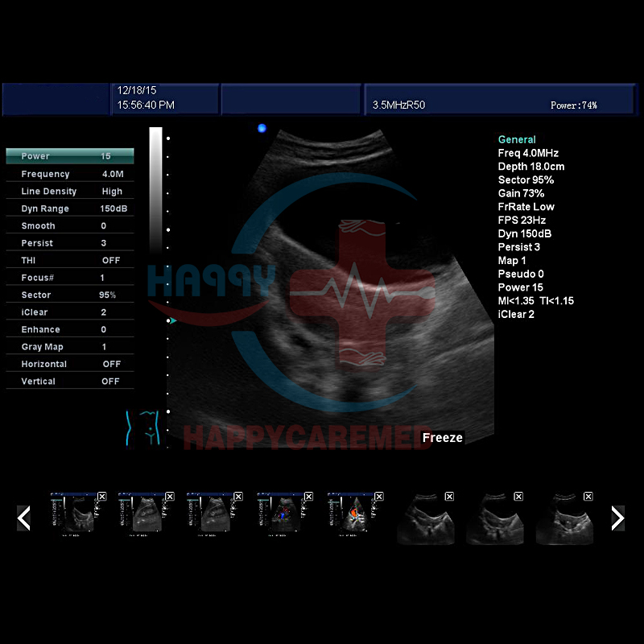Show next saved images with right arrow

617,518
